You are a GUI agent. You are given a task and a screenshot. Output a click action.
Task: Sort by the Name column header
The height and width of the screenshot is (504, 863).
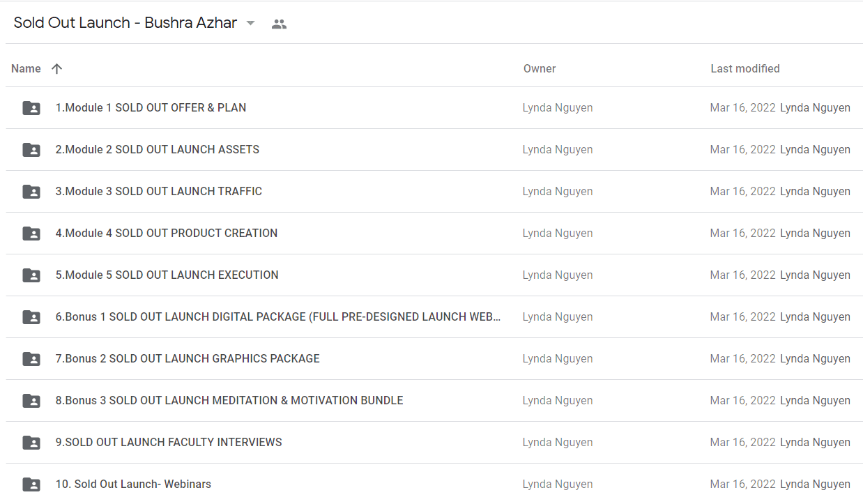pos(26,68)
